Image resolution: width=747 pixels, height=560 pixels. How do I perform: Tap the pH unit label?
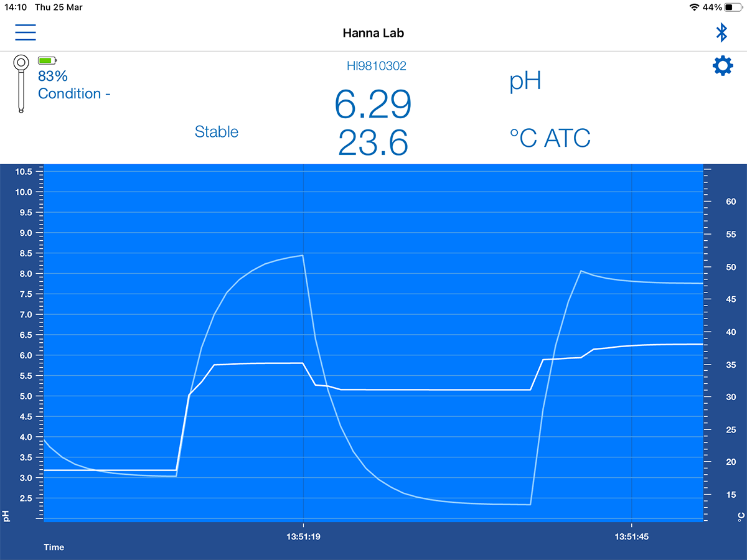[525, 82]
